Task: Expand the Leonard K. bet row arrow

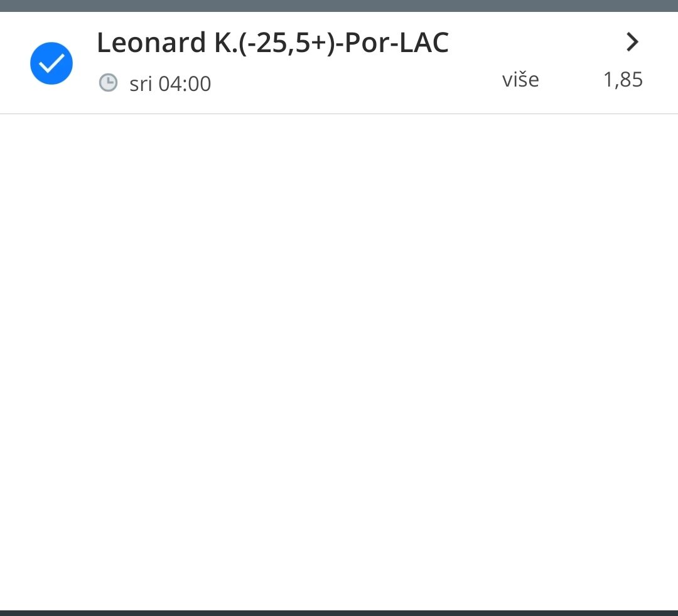Action: [x=632, y=42]
